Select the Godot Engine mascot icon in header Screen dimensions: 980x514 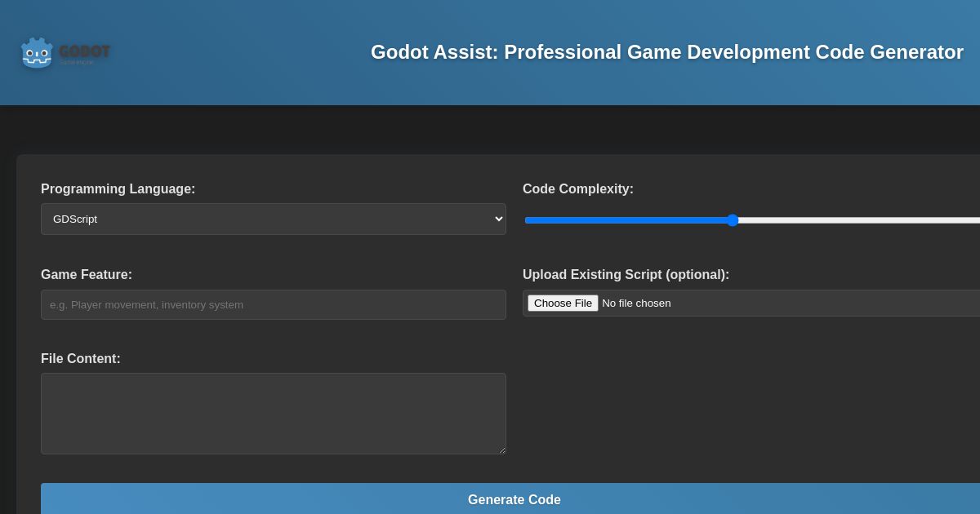pyautogui.click(x=37, y=52)
